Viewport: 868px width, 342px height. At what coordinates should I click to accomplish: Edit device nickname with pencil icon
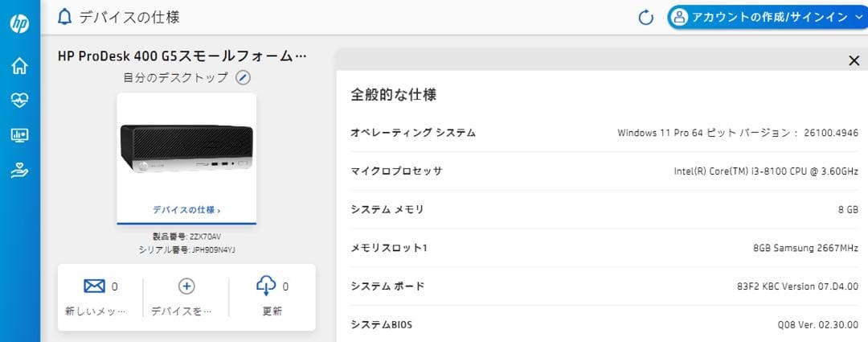(x=243, y=77)
